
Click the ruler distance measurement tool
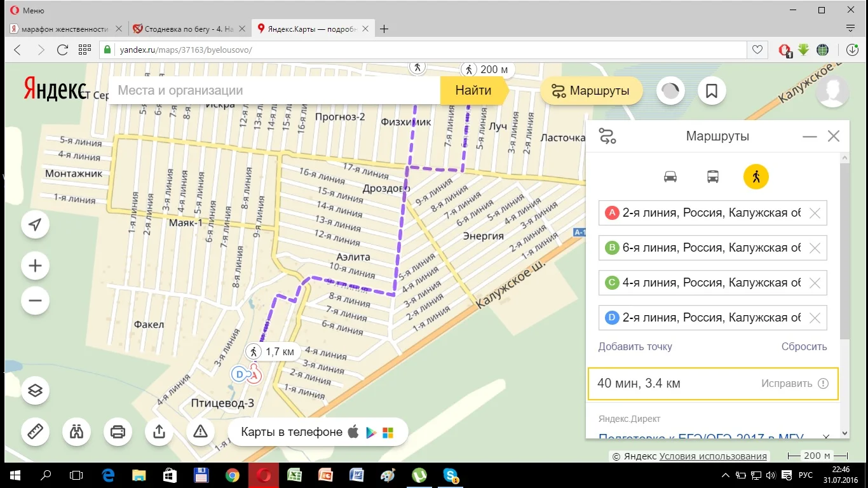click(x=35, y=432)
